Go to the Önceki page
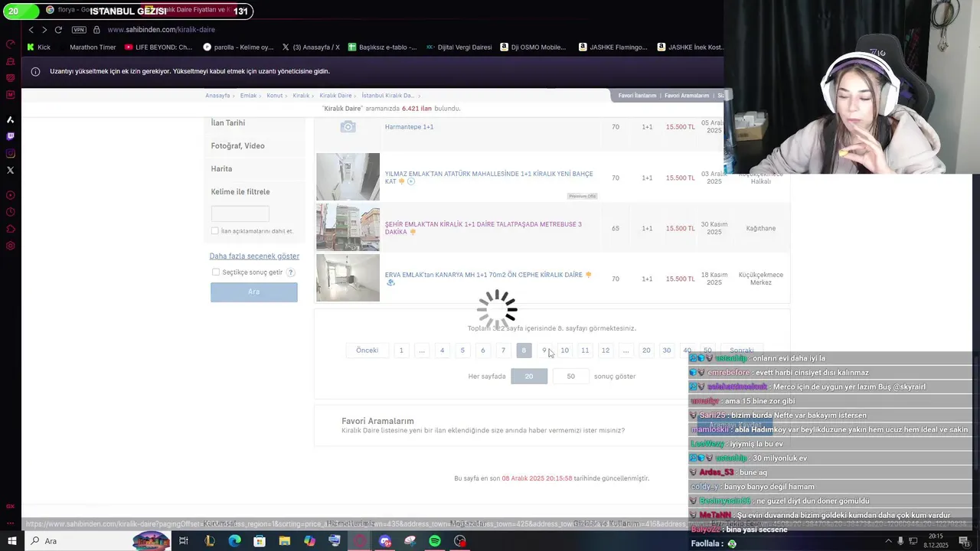Viewport: 980px width, 551px height. (367, 350)
